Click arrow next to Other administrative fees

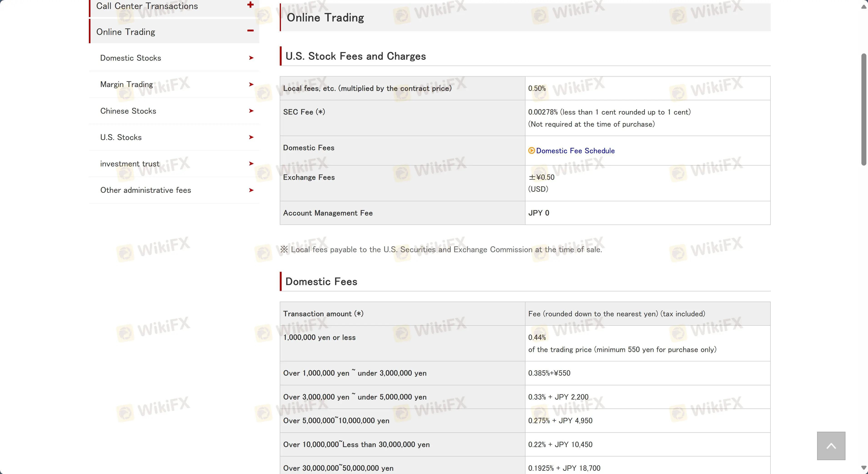[251, 190]
